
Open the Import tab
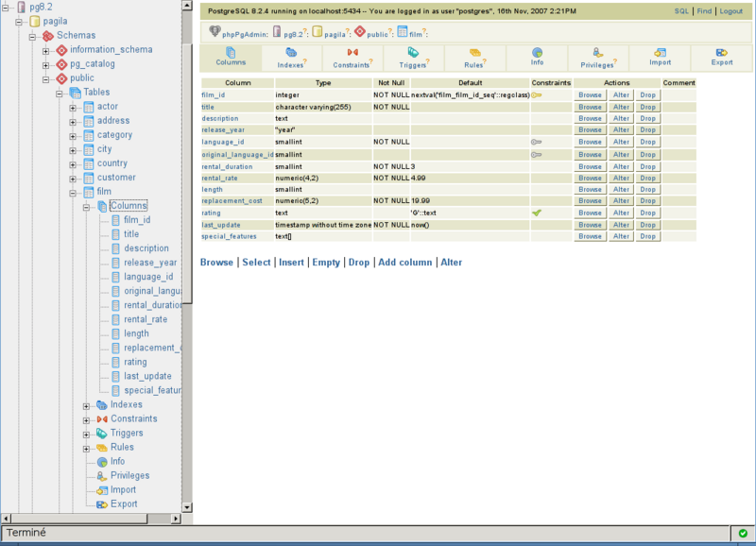tap(660, 58)
